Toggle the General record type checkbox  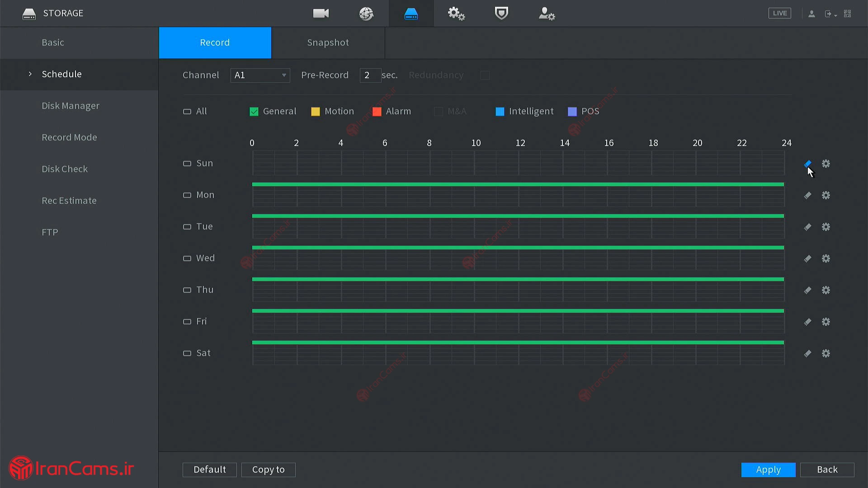[254, 112]
